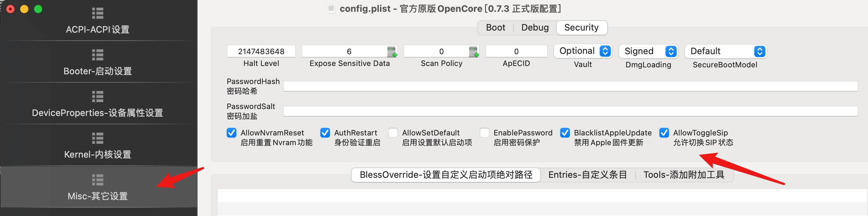Select the Kernel settings list icon
This screenshot has width=868, height=216.
tap(98, 138)
